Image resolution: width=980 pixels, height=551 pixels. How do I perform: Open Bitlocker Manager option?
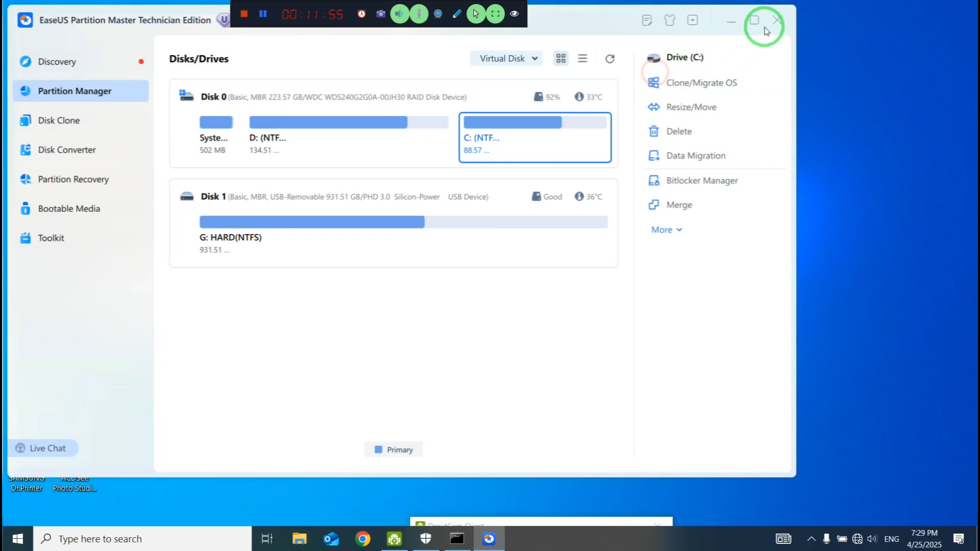(702, 181)
